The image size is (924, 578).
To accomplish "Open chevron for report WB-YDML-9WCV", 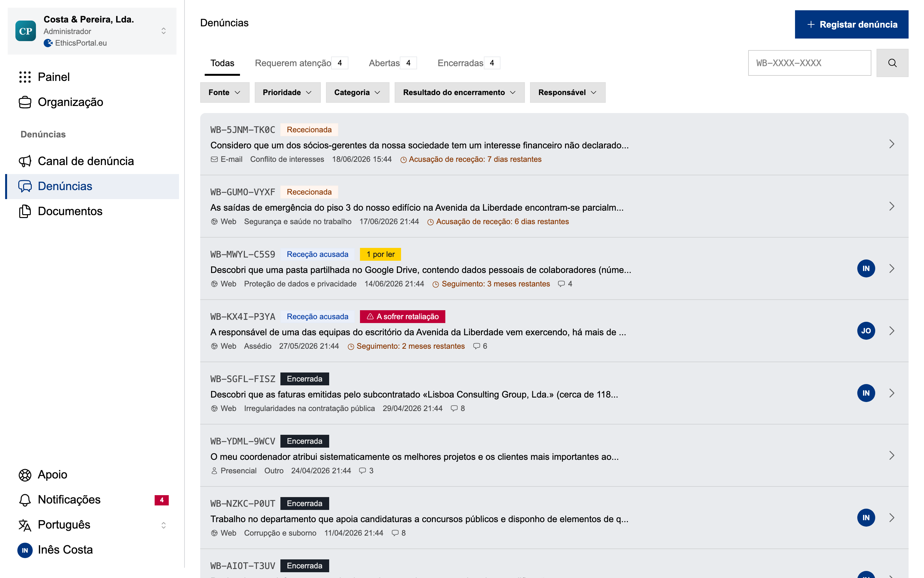I will click(892, 455).
